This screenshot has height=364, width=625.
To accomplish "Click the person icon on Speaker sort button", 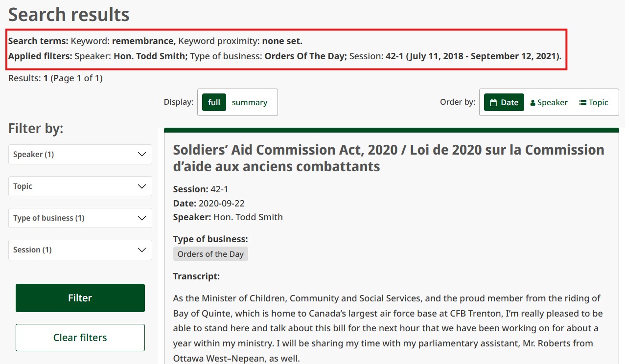I will 532,102.
